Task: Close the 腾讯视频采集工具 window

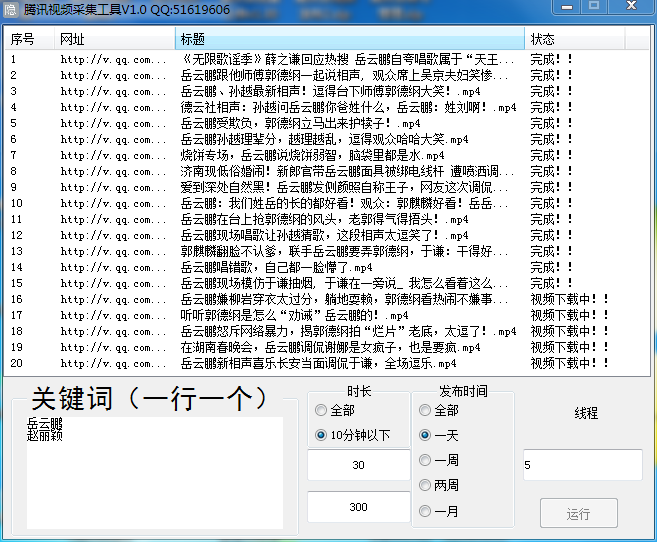Action: point(631,6)
